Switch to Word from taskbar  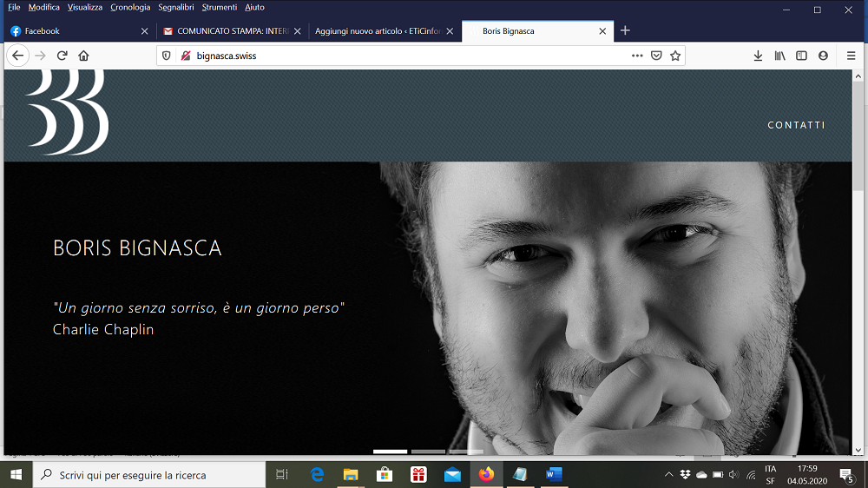point(554,475)
